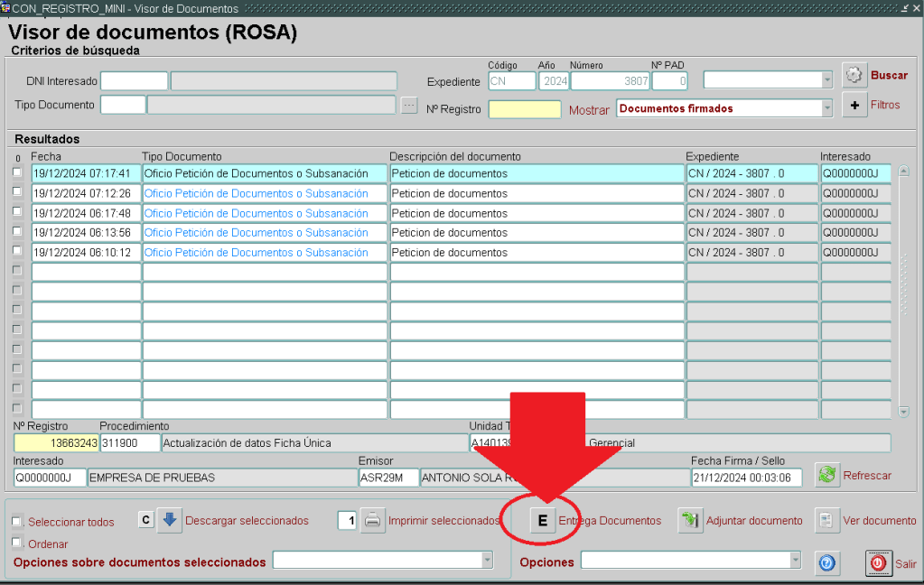The image size is (924, 585).
Task: Click the Buscar gear icon
Action: point(854,75)
